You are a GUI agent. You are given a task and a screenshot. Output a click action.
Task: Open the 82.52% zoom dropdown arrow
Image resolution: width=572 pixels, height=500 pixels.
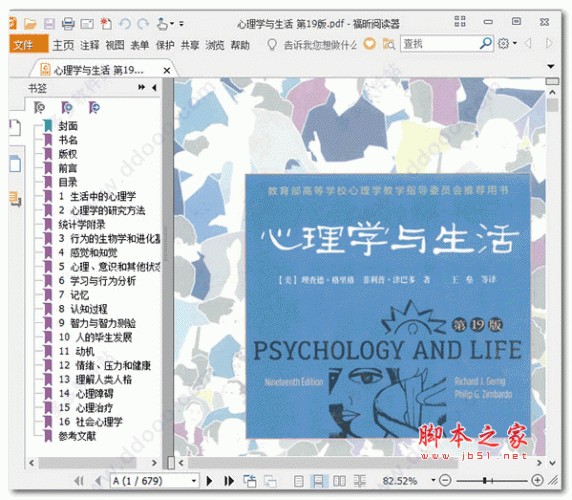click(x=433, y=480)
